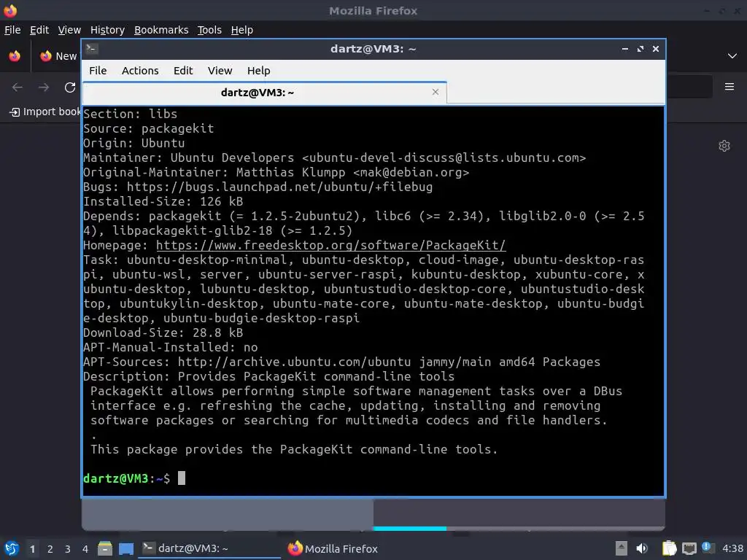Click the 'APT-Manual-Installed: no' line
The height and width of the screenshot is (560, 747).
pos(171,348)
